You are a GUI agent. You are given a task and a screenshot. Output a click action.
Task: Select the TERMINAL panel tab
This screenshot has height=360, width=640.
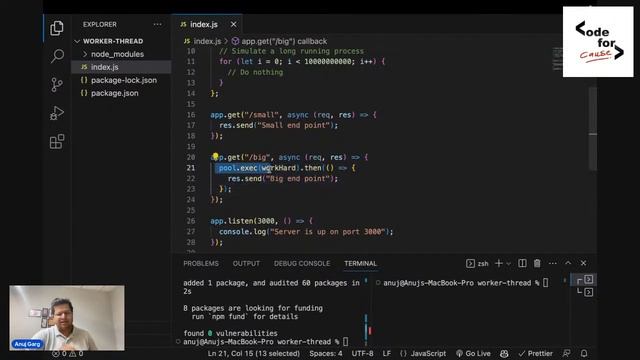point(360,264)
